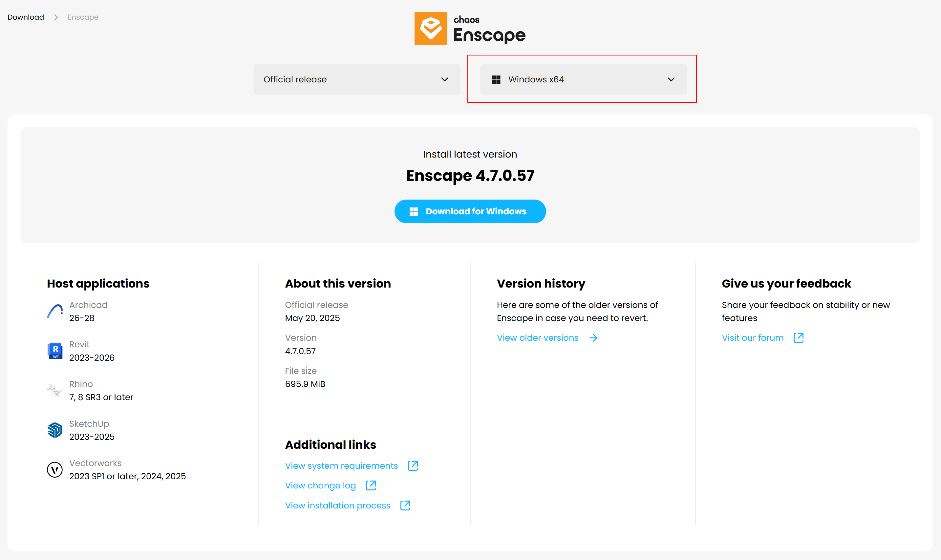The width and height of the screenshot is (941, 560).
Task: Click the SketchUp host application icon
Action: (55, 430)
